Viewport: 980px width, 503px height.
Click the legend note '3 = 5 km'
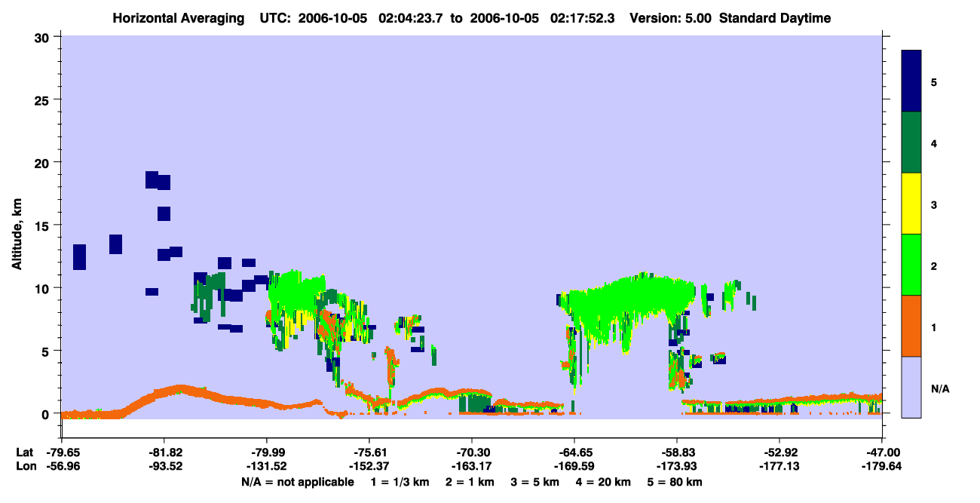click(534, 482)
